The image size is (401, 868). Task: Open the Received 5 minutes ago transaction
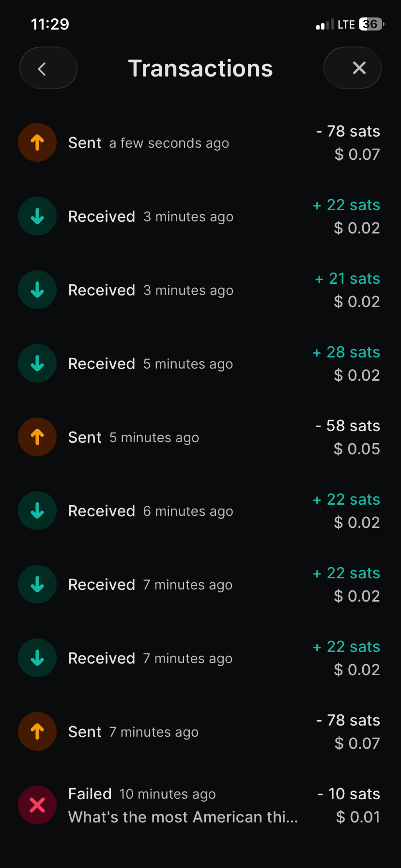pos(150,364)
